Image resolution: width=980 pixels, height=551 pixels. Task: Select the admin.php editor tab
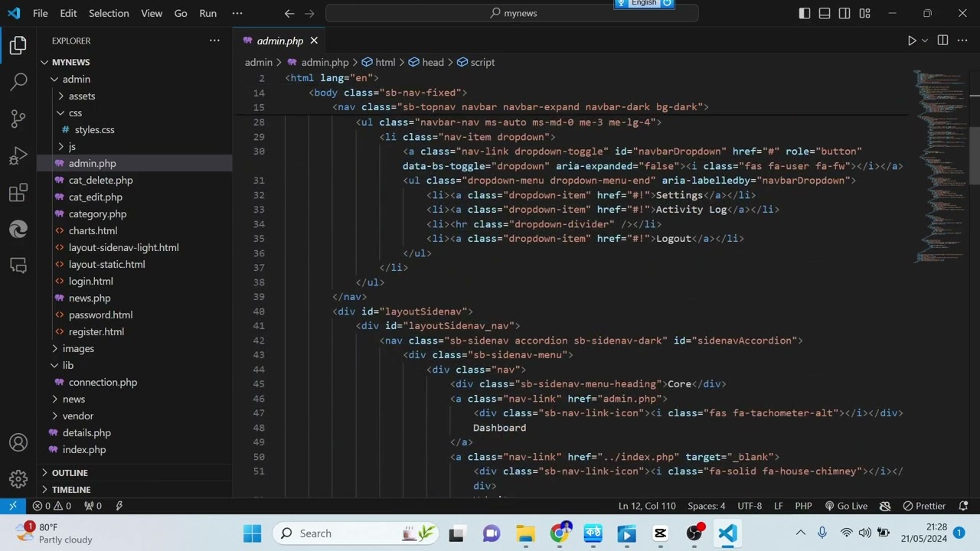280,41
